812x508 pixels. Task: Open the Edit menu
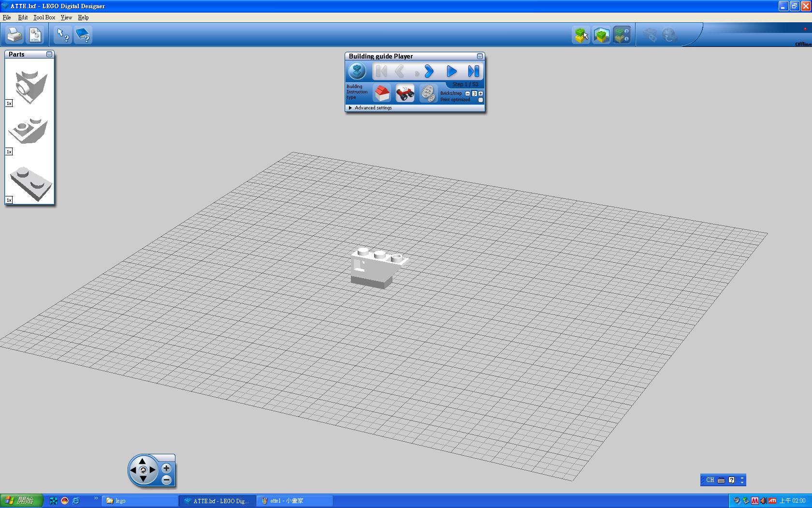tap(23, 17)
